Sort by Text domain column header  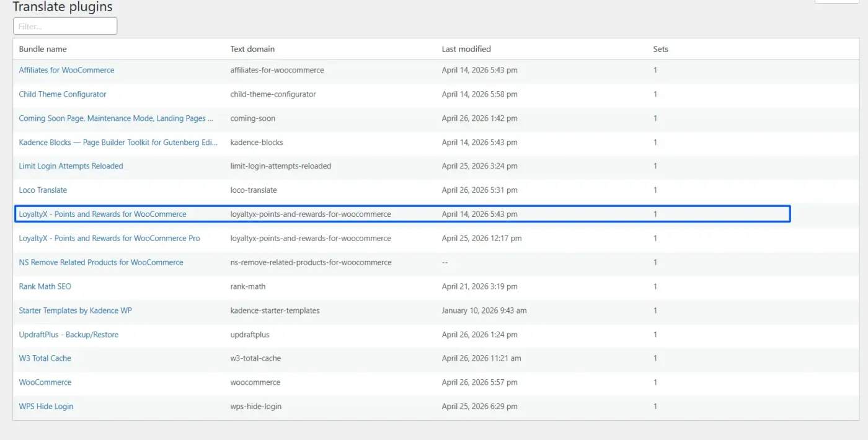tap(252, 49)
